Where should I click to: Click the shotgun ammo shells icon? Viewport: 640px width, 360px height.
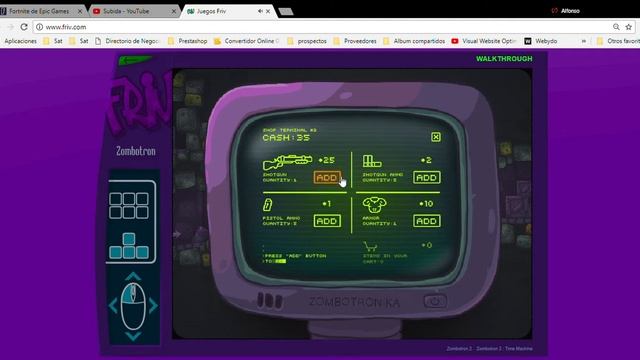pyautogui.click(x=372, y=161)
